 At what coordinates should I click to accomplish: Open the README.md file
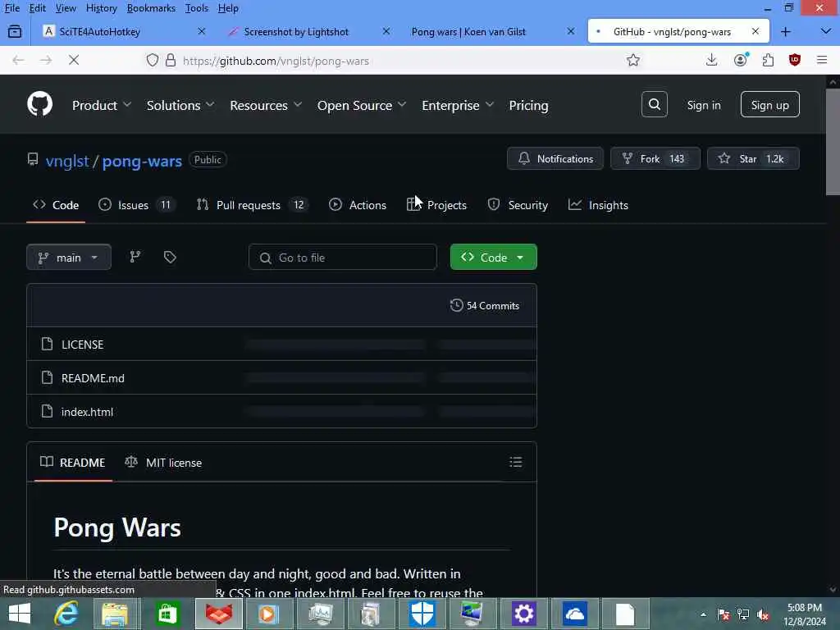click(x=93, y=378)
